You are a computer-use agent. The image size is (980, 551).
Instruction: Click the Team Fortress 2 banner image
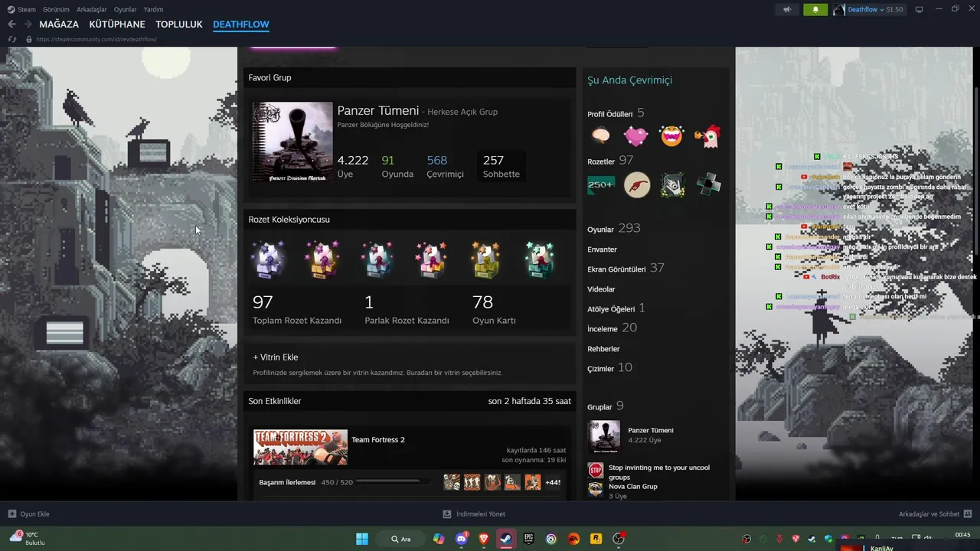300,448
